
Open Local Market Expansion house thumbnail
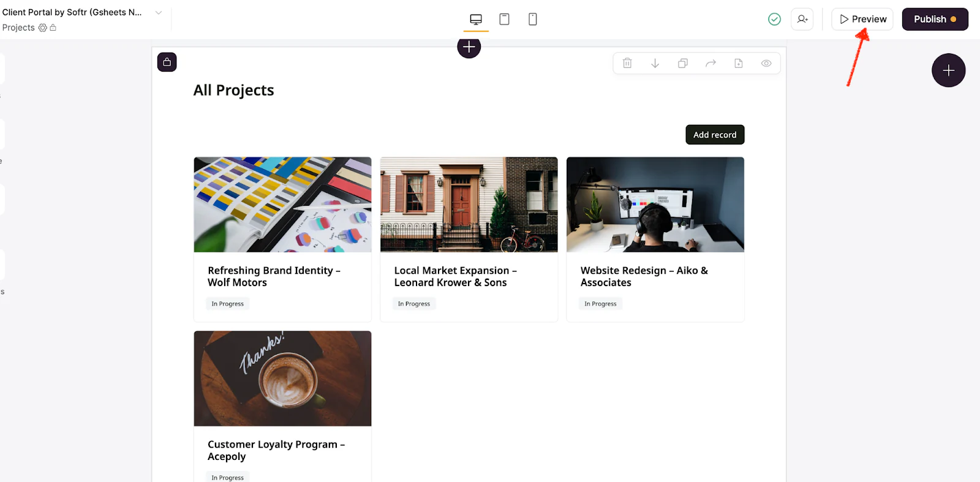469,205
